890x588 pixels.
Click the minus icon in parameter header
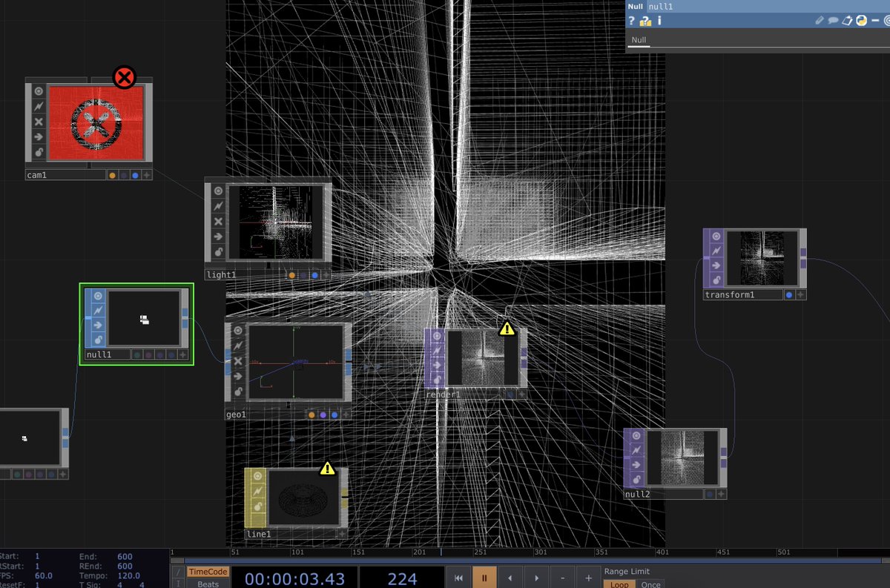click(x=875, y=21)
